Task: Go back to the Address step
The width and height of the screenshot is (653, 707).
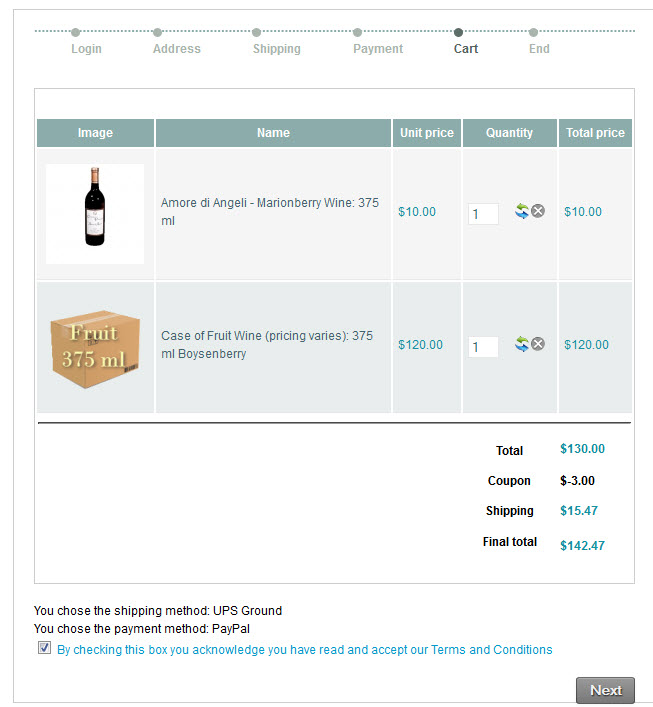Action: click(176, 48)
